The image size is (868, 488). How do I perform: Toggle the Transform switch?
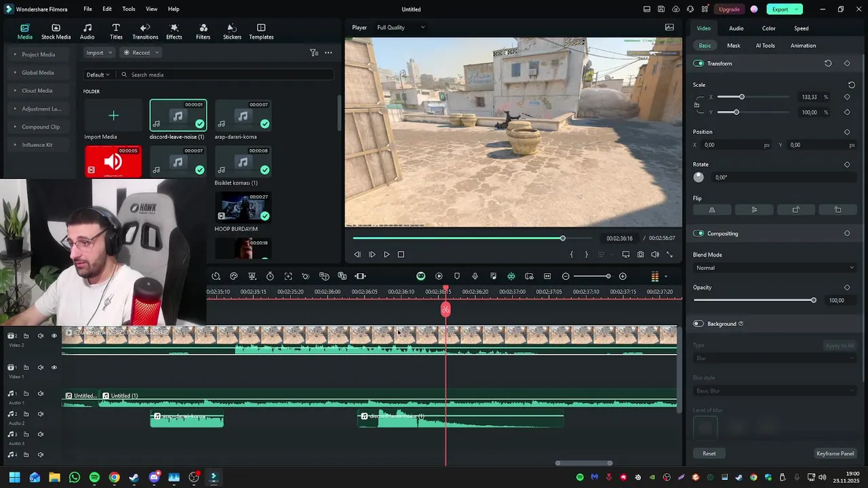[x=698, y=64]
